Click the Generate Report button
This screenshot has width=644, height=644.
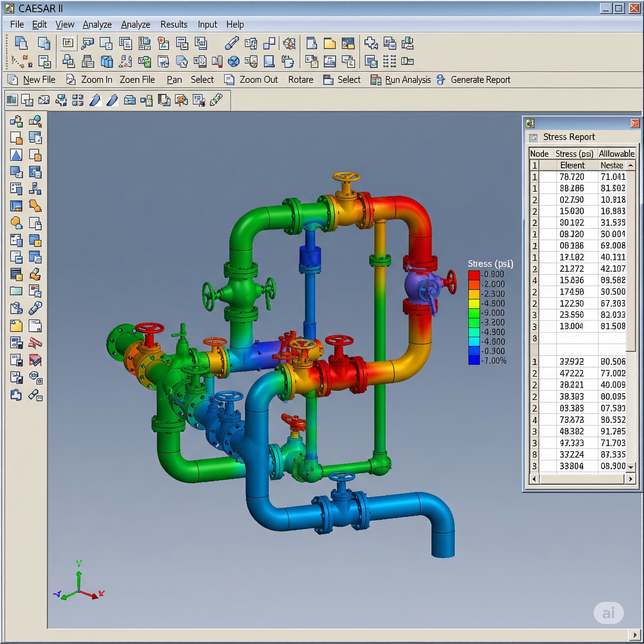(480, 80)
